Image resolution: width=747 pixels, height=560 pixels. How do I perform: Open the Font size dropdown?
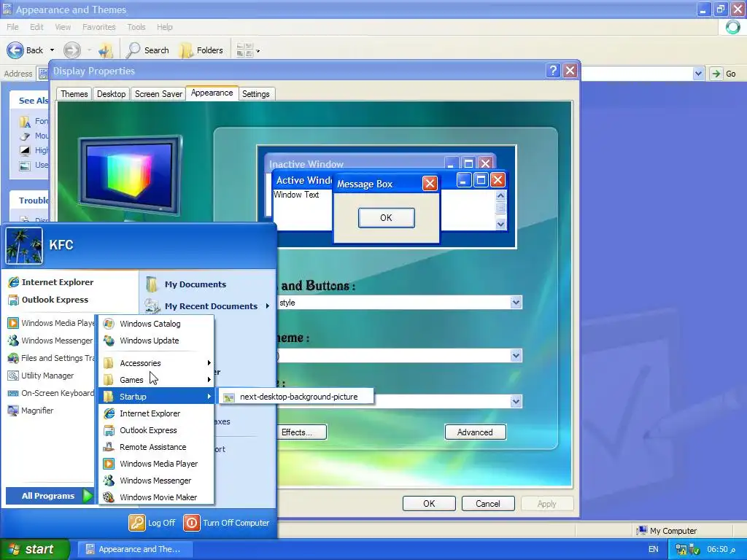pos(516,402)
